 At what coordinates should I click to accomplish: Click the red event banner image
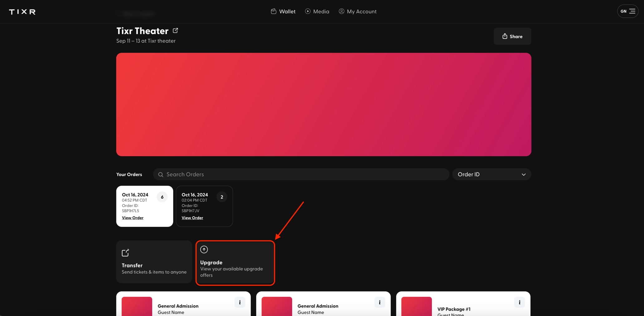324,104
